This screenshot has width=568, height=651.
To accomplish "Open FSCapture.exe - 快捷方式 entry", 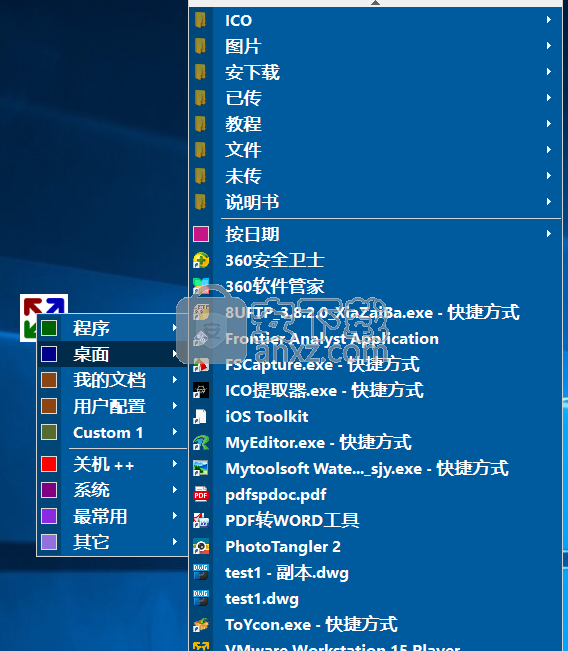I will click(x=375, y=365).
